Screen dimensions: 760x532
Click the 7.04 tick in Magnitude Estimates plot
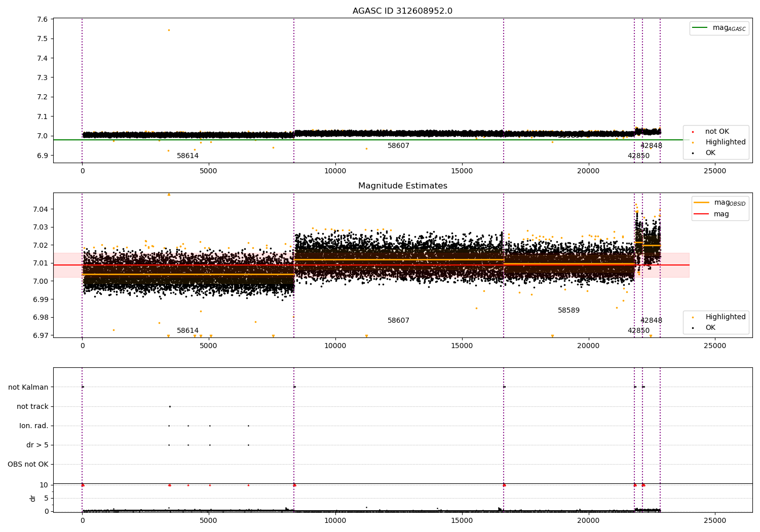click(40, 209)
